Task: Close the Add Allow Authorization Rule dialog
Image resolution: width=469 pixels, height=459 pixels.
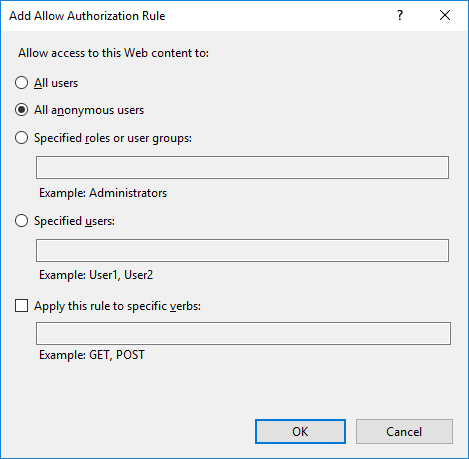Action: click(445, 15)
